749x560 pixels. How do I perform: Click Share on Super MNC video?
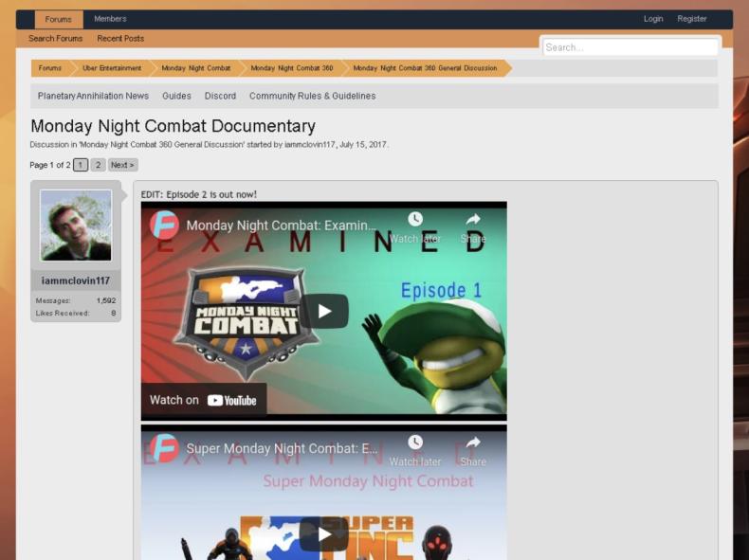[x=473, y=451]
